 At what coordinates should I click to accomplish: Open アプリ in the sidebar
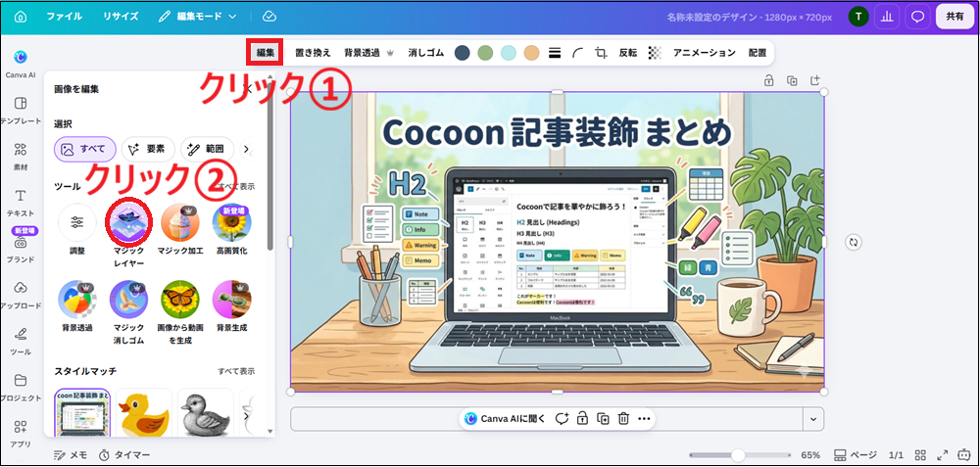pos(20,434)
